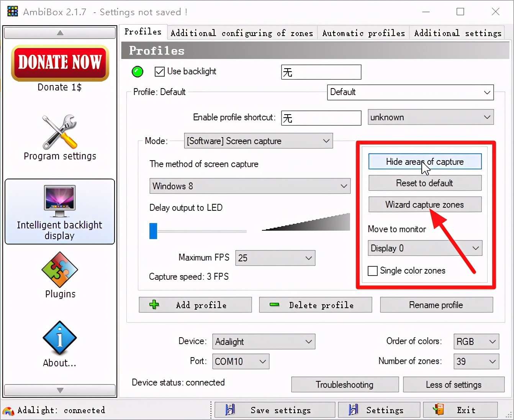
Task: Click the Exit button
Action: [460, 410]
